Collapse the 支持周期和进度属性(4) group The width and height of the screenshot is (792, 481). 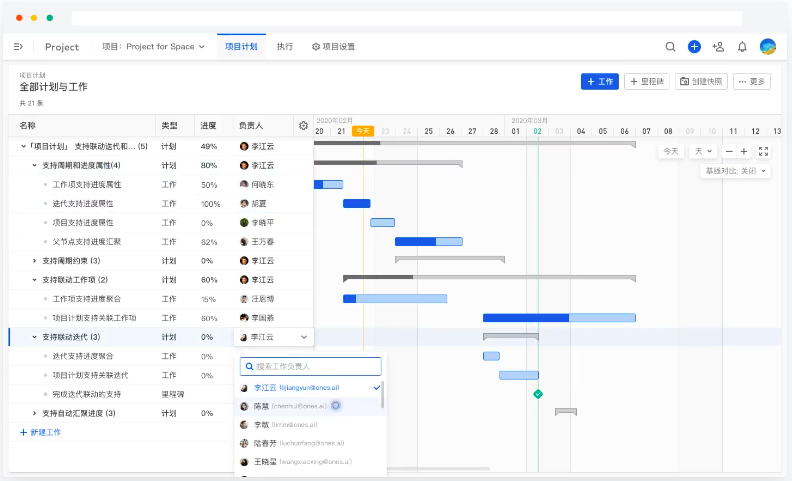(x=34, y=165)
